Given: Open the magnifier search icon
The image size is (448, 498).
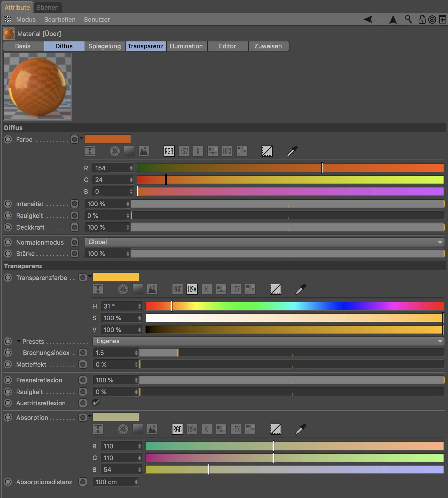Looking at the screenshot, I should pos(408,19).
